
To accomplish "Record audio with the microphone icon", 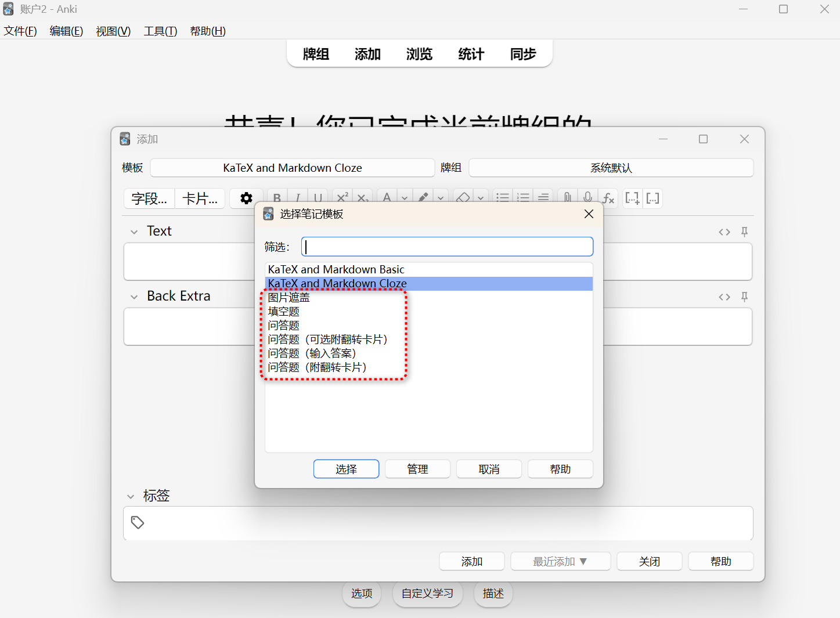I will pyautogui.click(x=587, y=198).
